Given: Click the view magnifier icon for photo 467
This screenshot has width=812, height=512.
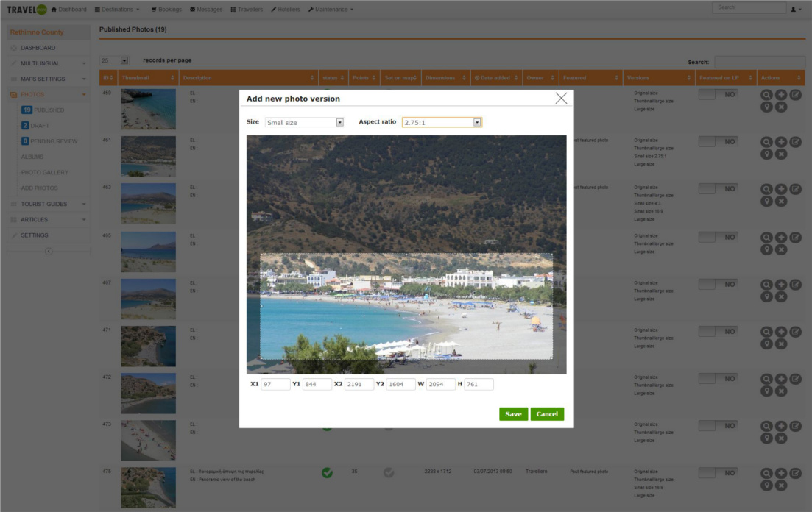Looking at the screenshot, I should [x=766, y=285].
